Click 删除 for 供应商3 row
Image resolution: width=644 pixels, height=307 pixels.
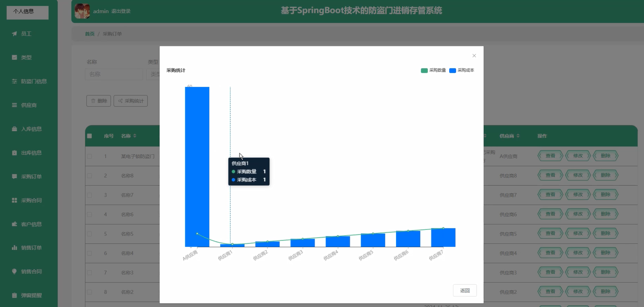tap(605, 272)
